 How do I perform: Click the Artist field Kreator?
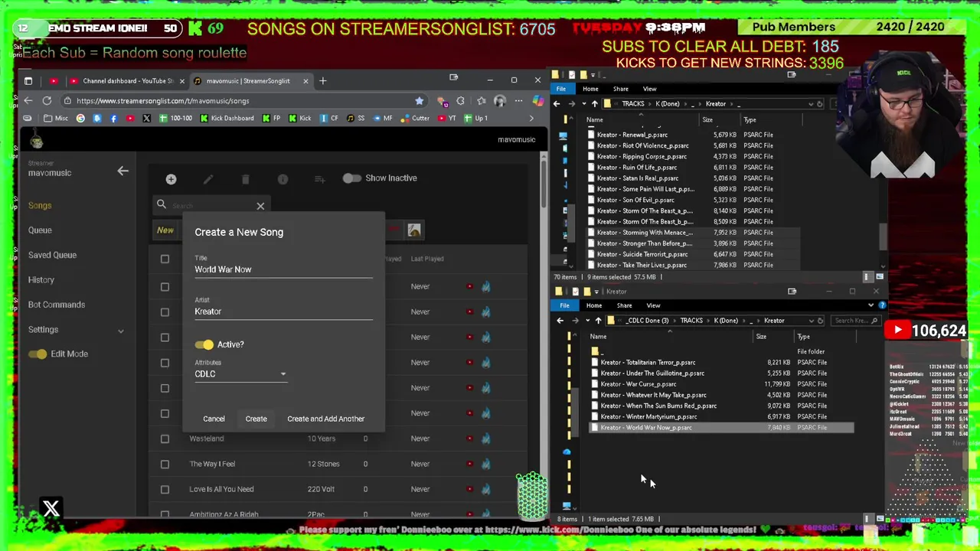(283, 311)
